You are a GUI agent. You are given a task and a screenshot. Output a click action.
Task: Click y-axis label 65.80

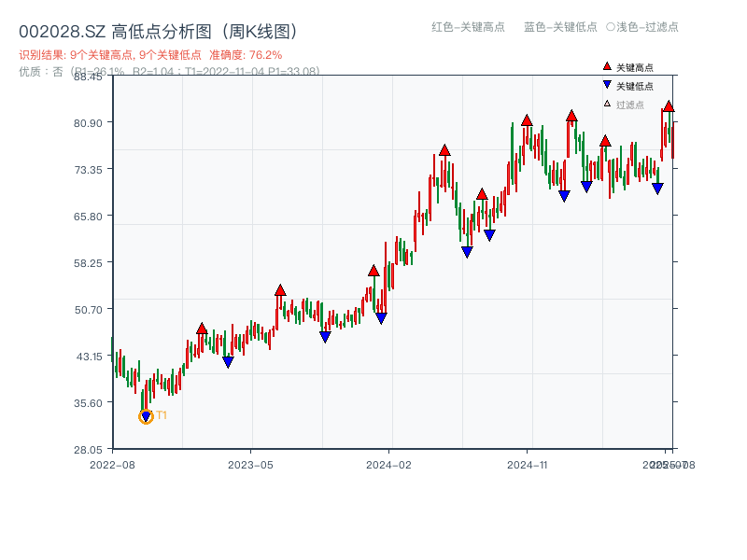point(88,217)
